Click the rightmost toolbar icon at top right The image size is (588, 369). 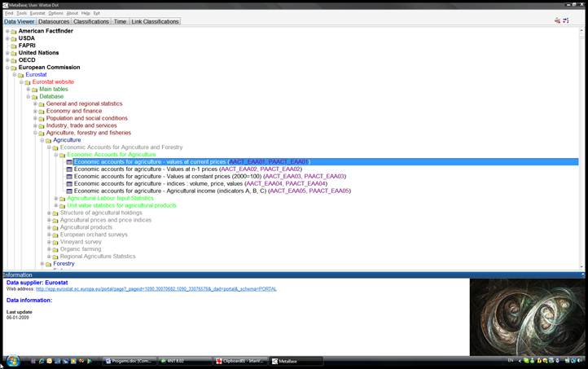(566, 20)
